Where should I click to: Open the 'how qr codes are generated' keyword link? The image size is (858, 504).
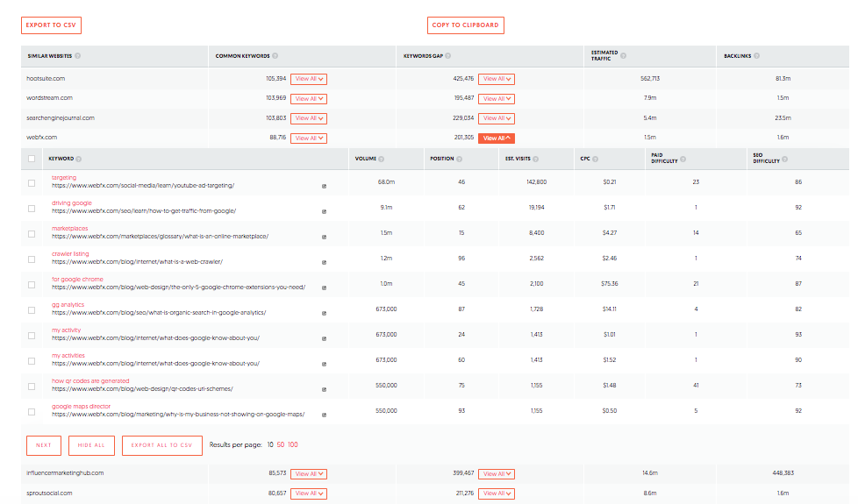(x=90, y=381)
